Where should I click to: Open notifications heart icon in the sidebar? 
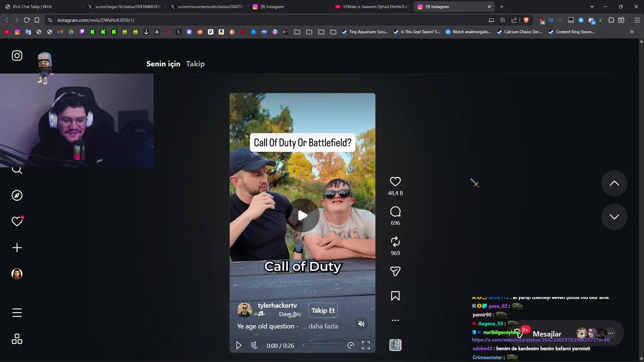pyautogui.click(x=17, y=222)
